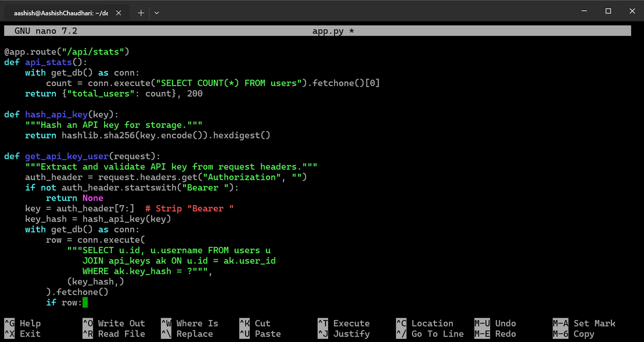The image size is (644, 342).
Task: Select the aashish@AashishChaudhari terminal tab
Action: pyautogui.click(x=66, y=13)
